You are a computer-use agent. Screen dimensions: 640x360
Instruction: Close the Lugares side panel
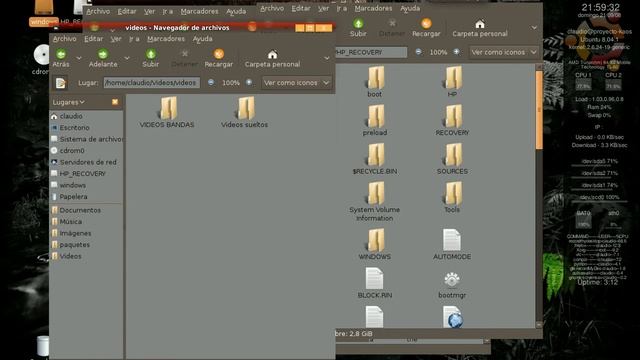click(115, 102)
